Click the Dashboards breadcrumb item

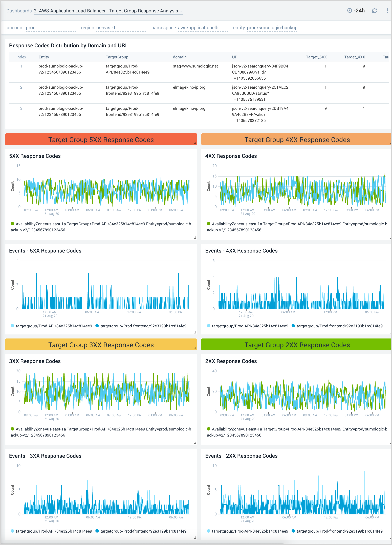(x=19, y=11)
